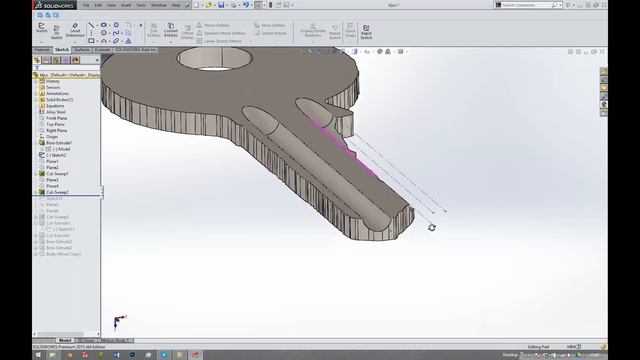640x360 pixels.
Task: Click the Windows Start button
Action: click(38, 355)
